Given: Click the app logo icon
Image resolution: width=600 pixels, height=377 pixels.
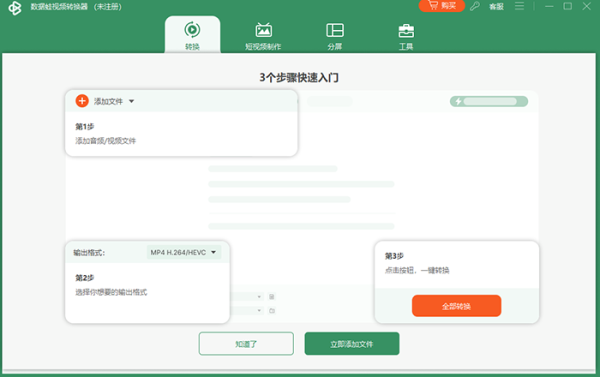Looking at the screenshot, I should tap(15, 8).
